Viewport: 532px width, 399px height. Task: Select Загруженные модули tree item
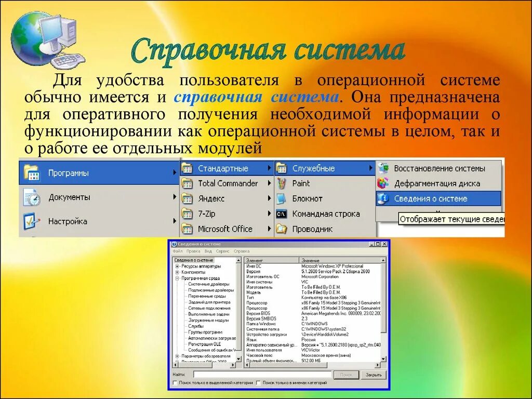(208, 320)
